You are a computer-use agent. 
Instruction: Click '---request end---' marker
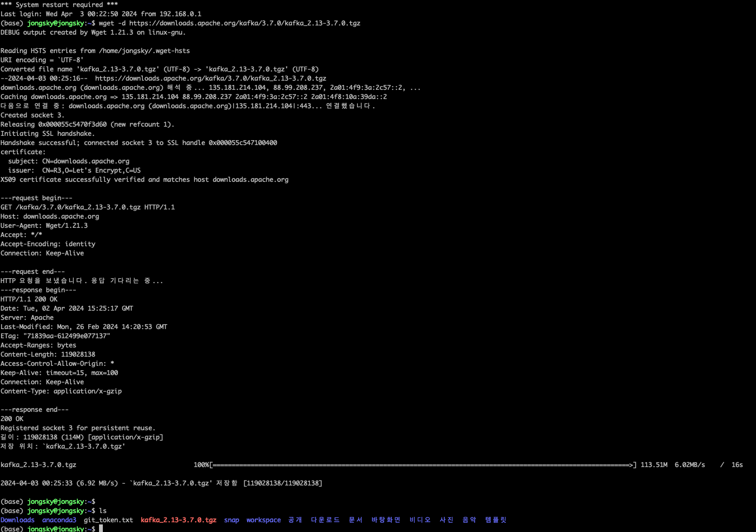pos(32,272)
